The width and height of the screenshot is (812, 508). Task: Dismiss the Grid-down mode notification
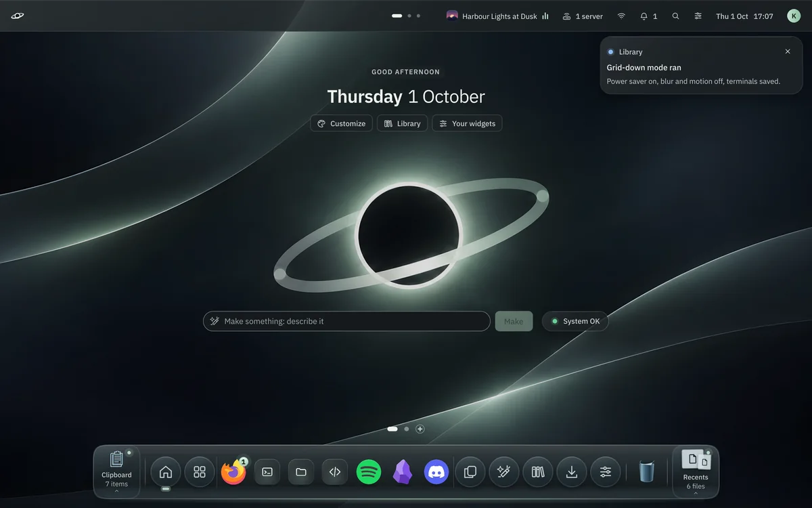[788, 51]
